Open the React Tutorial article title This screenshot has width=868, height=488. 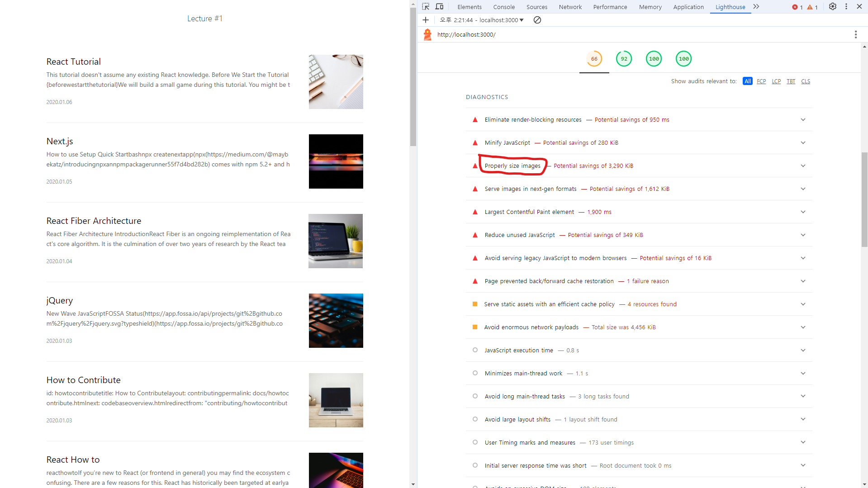[x=73, y=62]
